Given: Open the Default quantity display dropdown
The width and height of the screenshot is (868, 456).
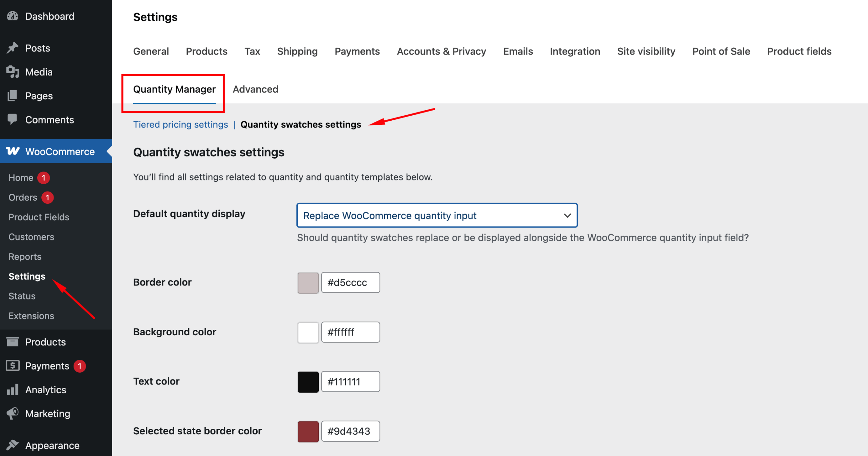Looking at the screenshot, I should 437,215.
